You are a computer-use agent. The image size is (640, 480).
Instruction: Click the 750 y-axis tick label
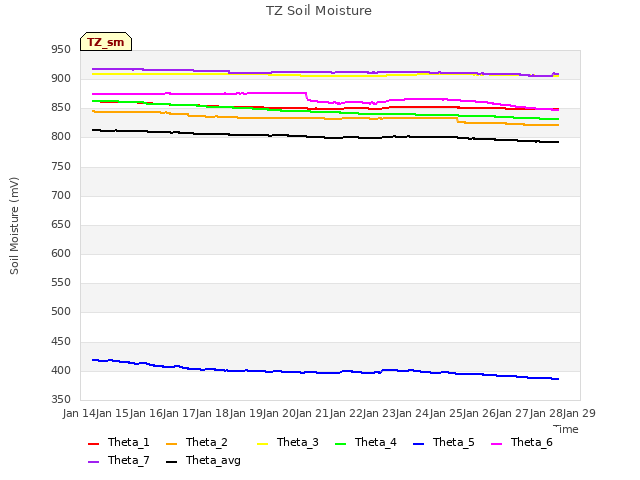pos(61,167)
